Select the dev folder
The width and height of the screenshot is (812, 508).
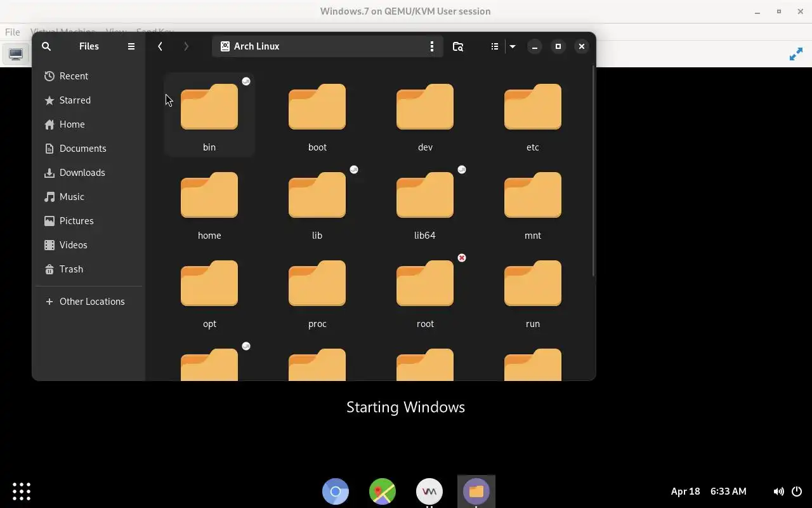pos(425,114)
